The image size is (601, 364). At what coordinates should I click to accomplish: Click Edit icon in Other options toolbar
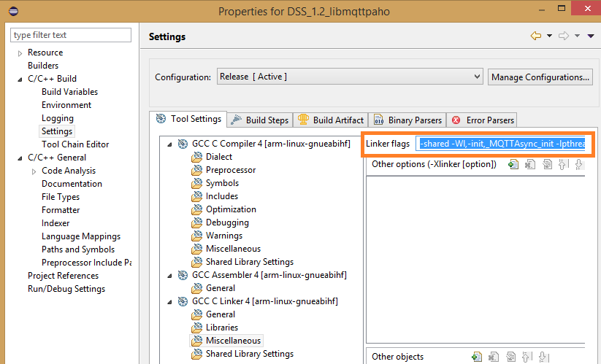tap(547, 164)
